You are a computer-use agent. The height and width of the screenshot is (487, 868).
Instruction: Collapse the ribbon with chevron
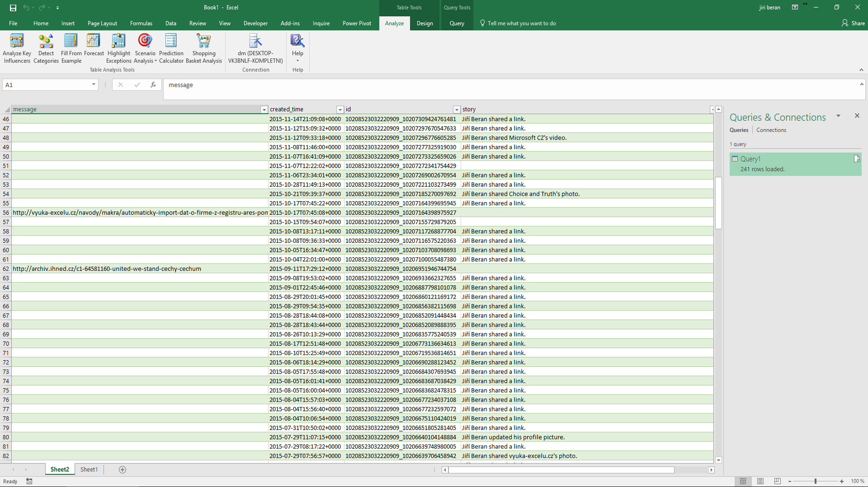tap(861, 70)
